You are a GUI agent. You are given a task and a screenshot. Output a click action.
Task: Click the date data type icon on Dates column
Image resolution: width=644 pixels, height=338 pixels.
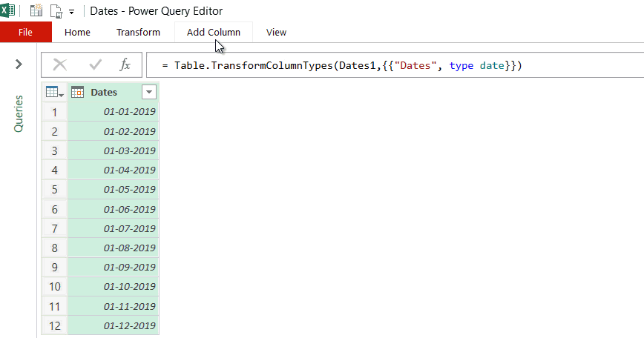point(77,92)
